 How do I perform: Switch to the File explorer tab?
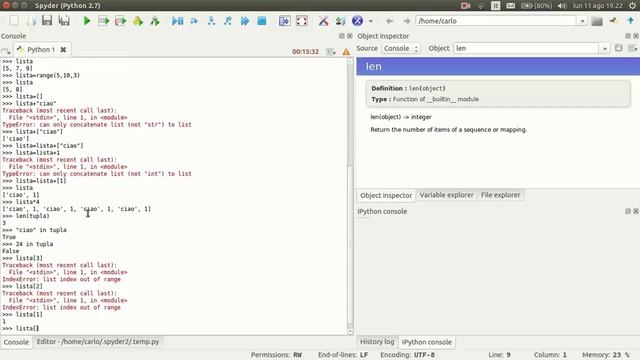coord(500,195)
